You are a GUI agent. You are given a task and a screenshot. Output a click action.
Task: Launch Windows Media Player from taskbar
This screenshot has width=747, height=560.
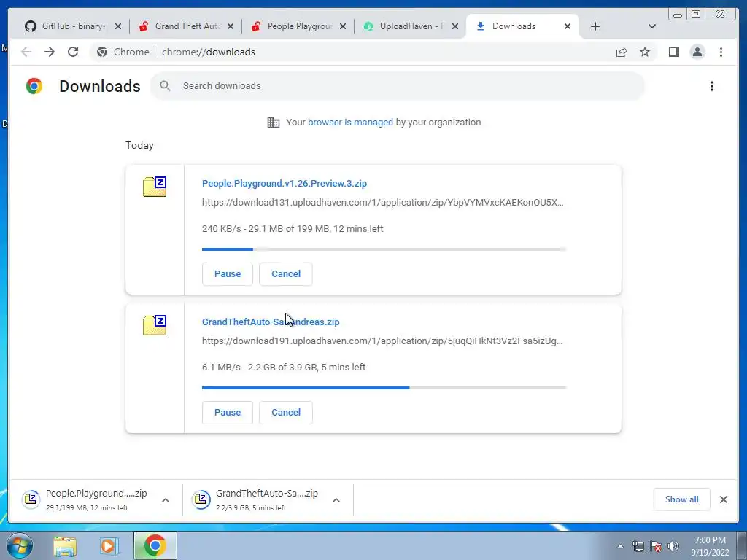(x=109, y=546)
